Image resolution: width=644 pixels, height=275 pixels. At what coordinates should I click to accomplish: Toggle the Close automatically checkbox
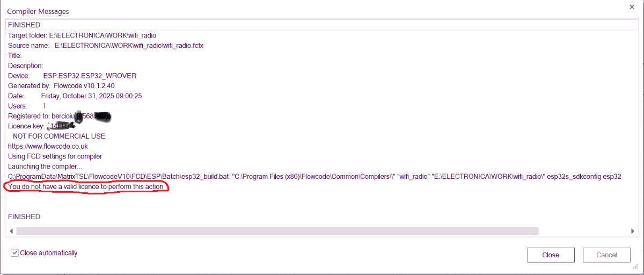click(15, 253)
